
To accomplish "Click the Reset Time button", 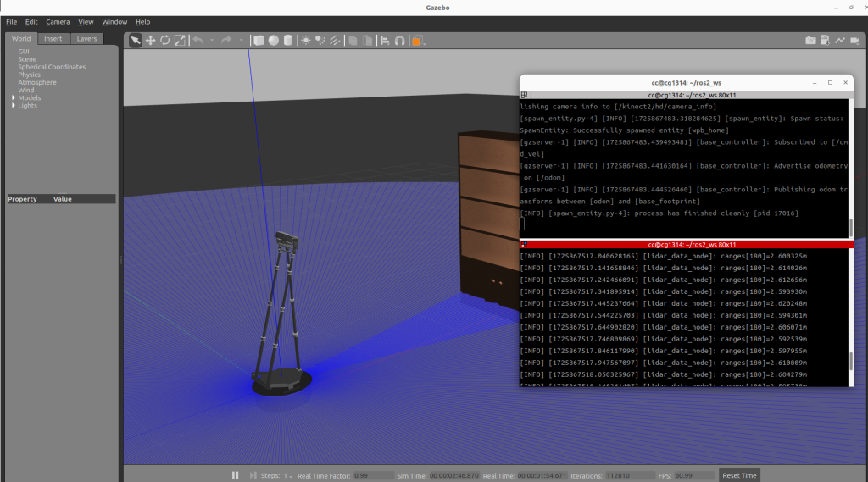I will (738, 475).
